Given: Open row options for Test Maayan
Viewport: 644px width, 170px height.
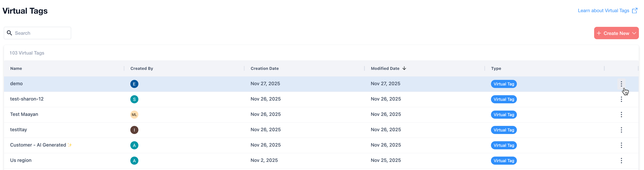Looking at the screenshot, I should (x=621, y=115).
